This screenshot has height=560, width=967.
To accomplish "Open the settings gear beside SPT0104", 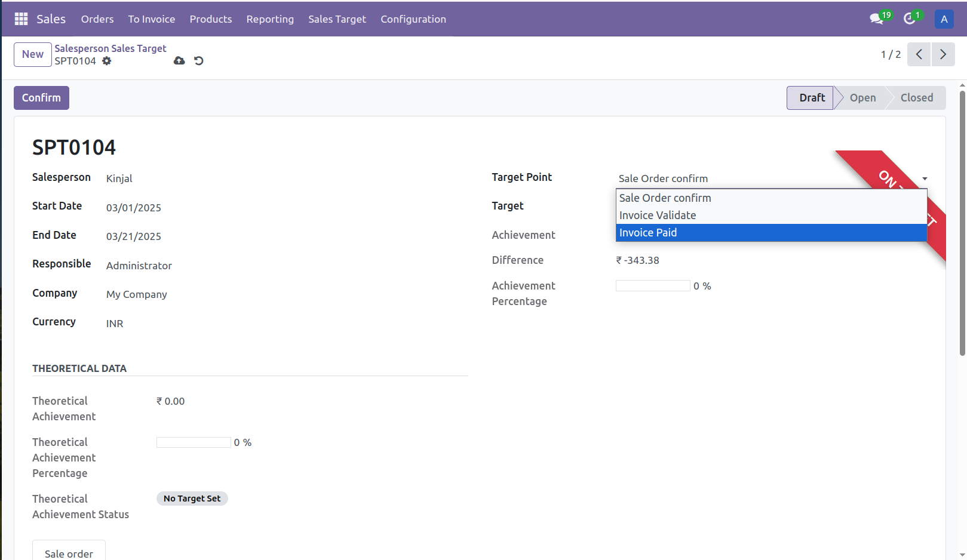I will (106, 61).
